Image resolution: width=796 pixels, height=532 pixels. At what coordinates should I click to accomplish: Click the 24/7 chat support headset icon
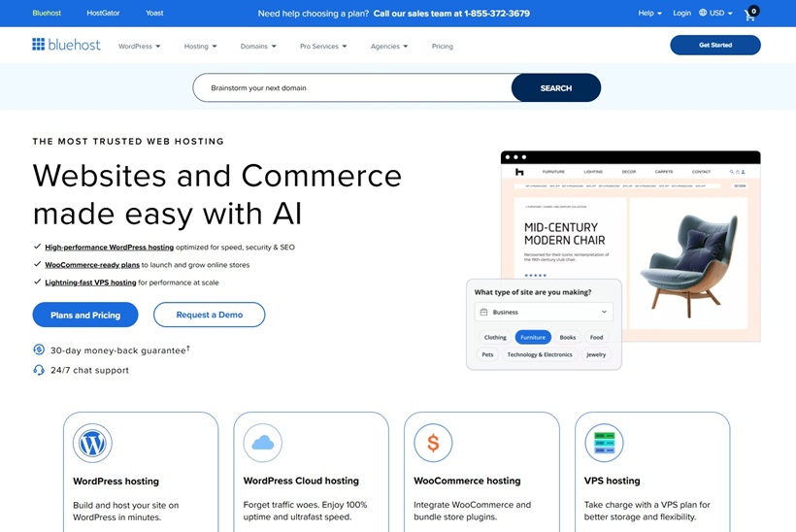coord(39,370)
